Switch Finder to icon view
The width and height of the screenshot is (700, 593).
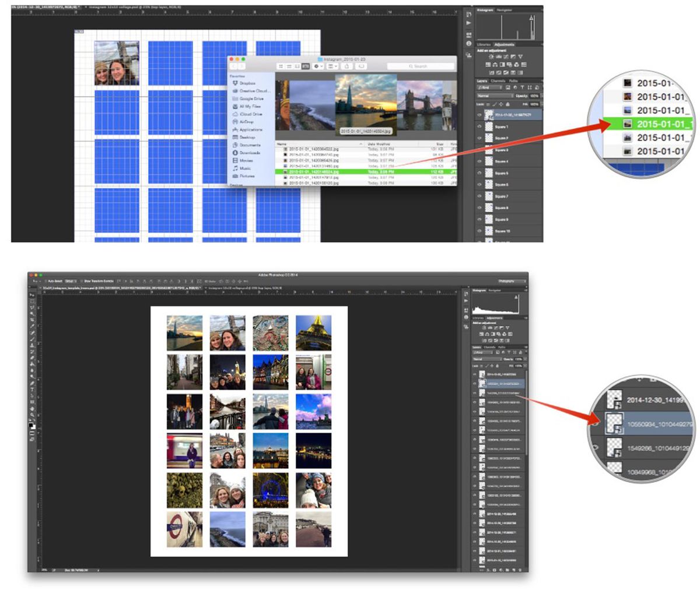click(x=281, y=66)
